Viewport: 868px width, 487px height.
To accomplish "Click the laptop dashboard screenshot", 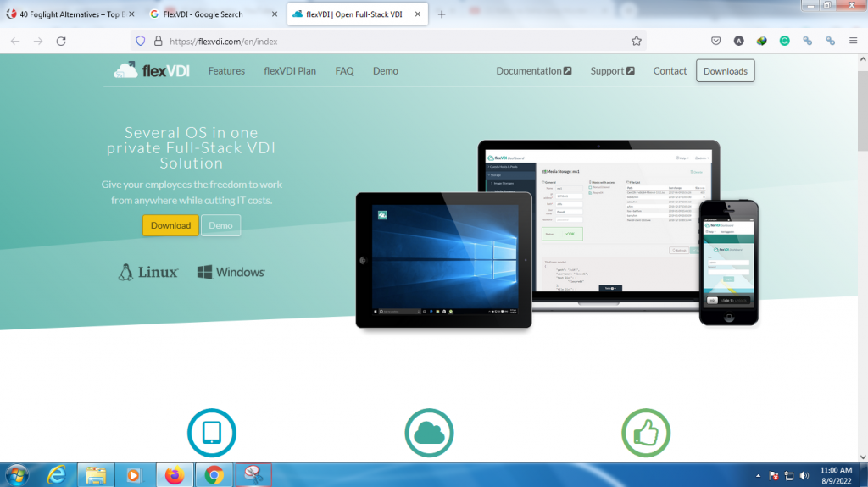I will point(598,221).
